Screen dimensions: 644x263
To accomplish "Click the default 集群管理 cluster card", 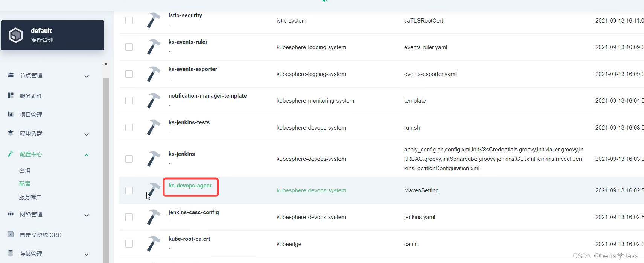I will tap(53, 35).
